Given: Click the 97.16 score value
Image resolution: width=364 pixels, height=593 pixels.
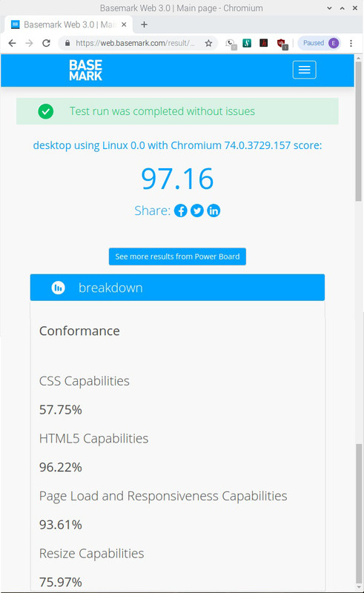Looking at the screenshot, I should (x=177, y=179).
